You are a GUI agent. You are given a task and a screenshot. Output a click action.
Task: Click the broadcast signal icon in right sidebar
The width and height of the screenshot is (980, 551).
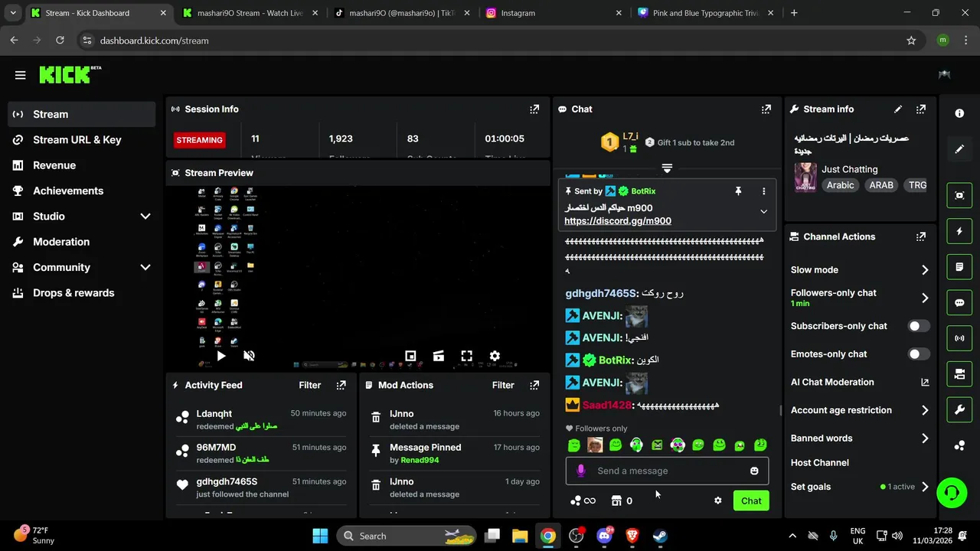(x=959, y=338)
